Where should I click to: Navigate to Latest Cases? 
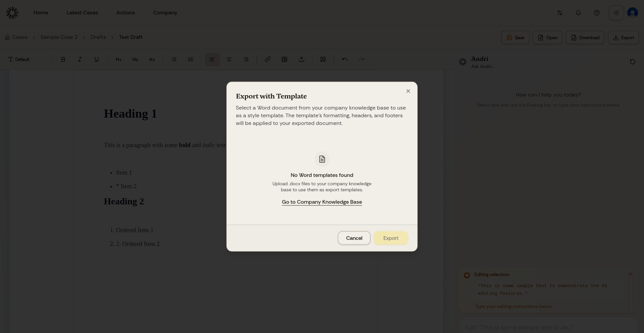click(x=82, y=13)
